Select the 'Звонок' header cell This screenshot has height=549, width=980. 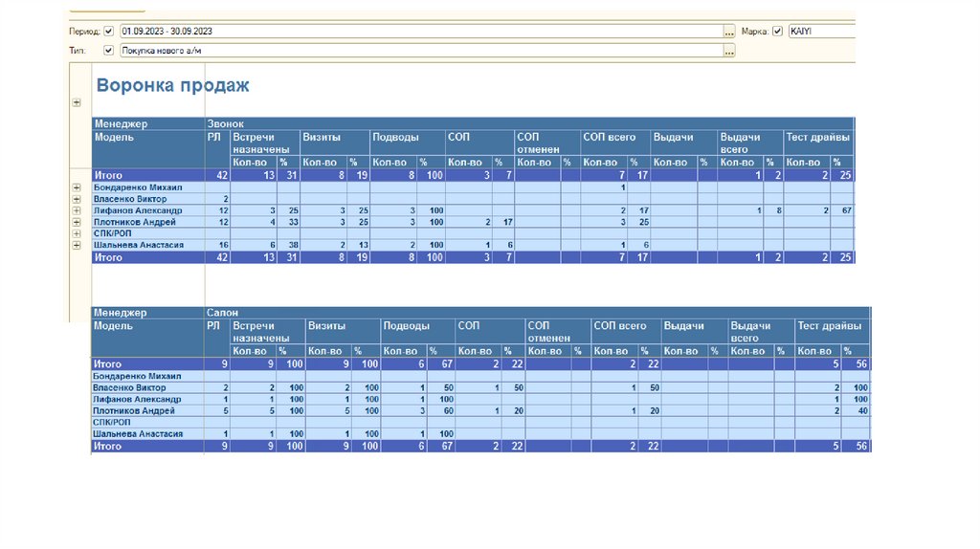tap(226, 123)
